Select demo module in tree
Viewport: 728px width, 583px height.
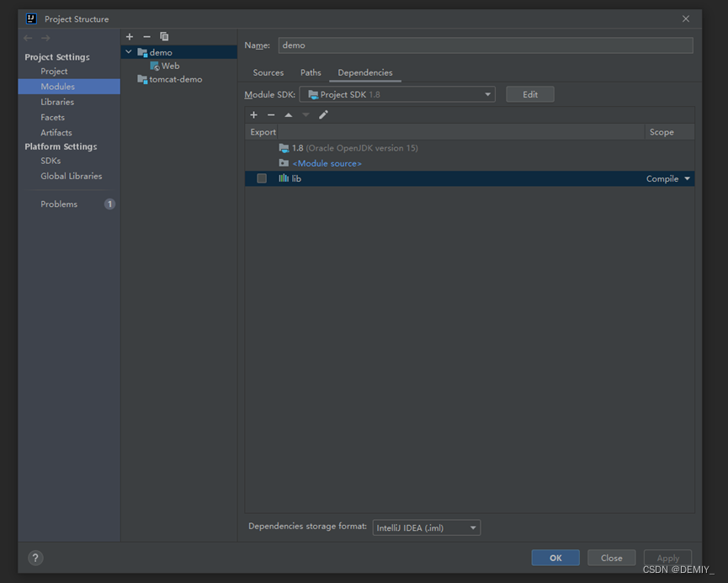click(x=179, y=52)
